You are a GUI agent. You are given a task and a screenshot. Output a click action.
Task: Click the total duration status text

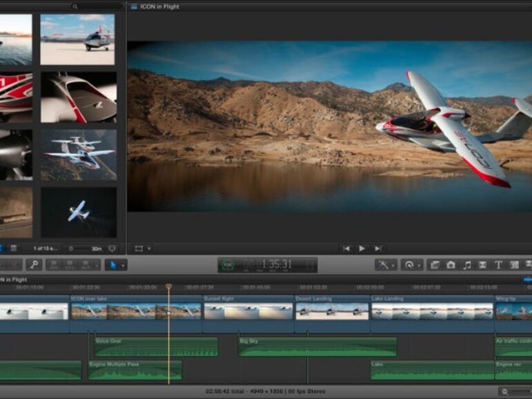(266, 391)
